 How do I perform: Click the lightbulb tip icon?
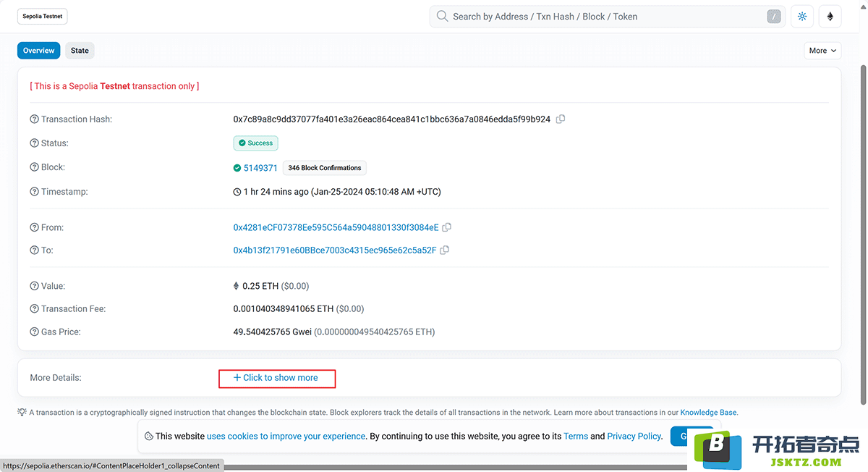tap(22, 412)
